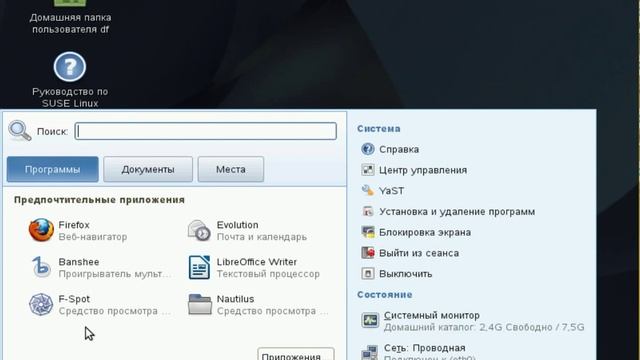Click the YaST wrench icon

tap(368, 191)
